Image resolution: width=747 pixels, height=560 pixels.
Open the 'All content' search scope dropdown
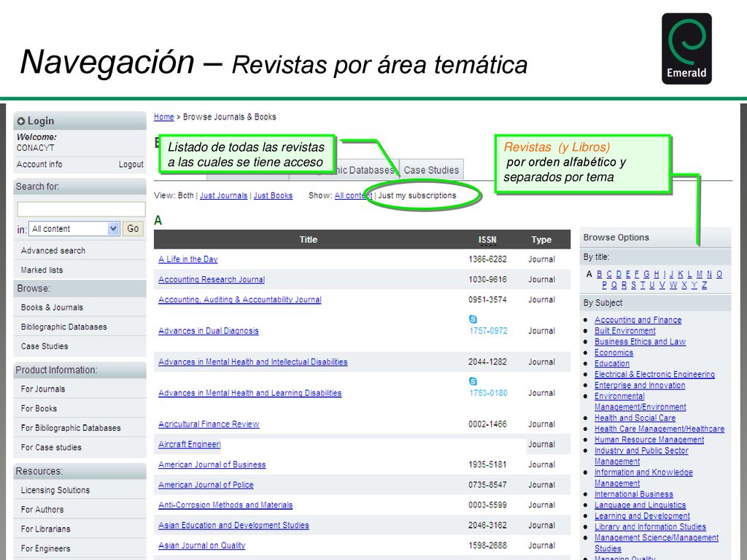click(74, 228)
